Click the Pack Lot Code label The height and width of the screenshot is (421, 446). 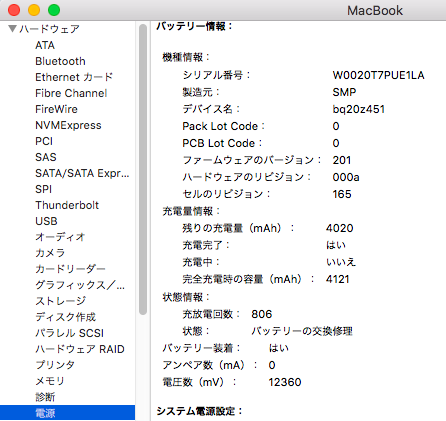[224, 126]
